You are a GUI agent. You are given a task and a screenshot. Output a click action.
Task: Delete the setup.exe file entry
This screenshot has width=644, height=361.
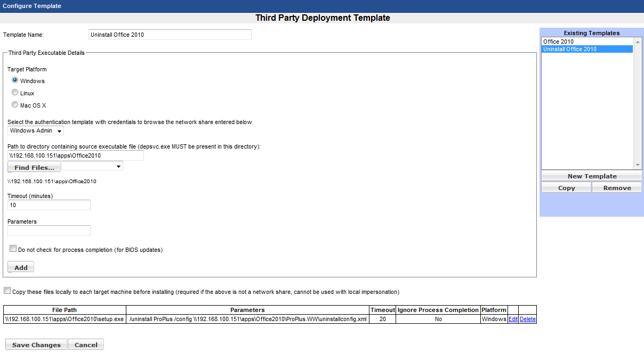[x=527, y=319]
